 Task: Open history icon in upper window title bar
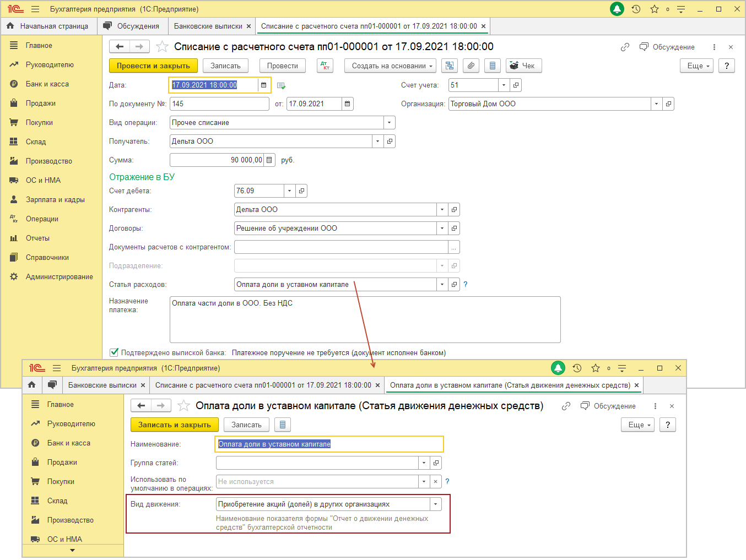tap(636, 9)
